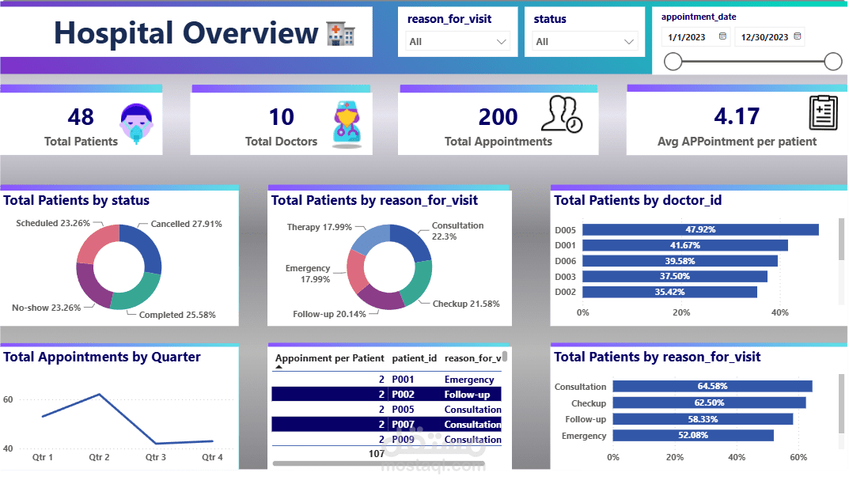
Task: Click the hospital building icon beside the title
Action: 340,33
